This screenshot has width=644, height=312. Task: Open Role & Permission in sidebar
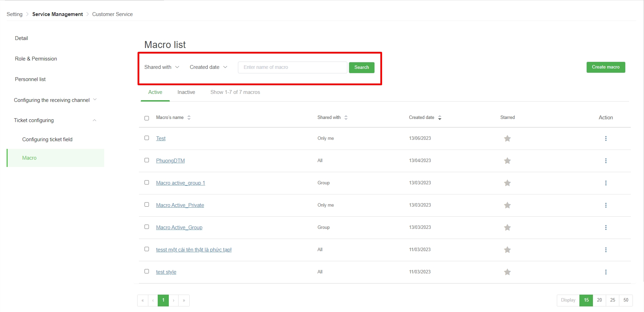(36, 59)
